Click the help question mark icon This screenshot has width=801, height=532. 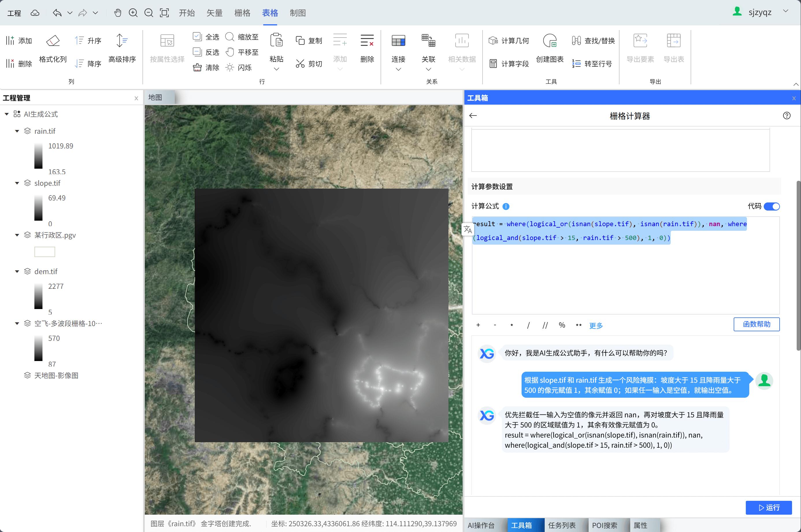(786, 116)
